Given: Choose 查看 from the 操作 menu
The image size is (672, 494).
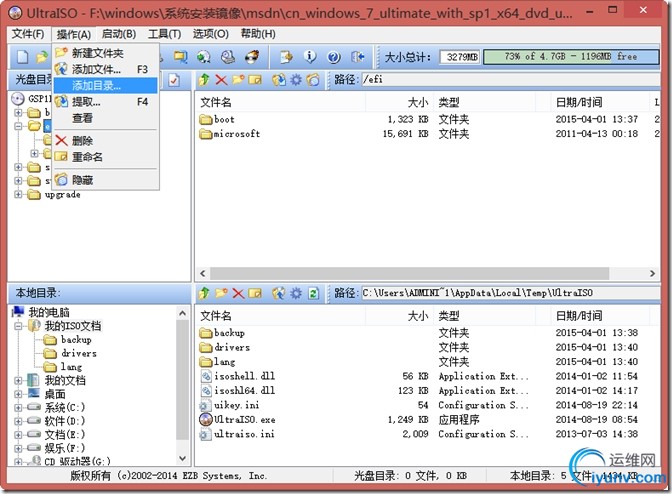Looking at the screenshot, I should (x=105, y=118).
